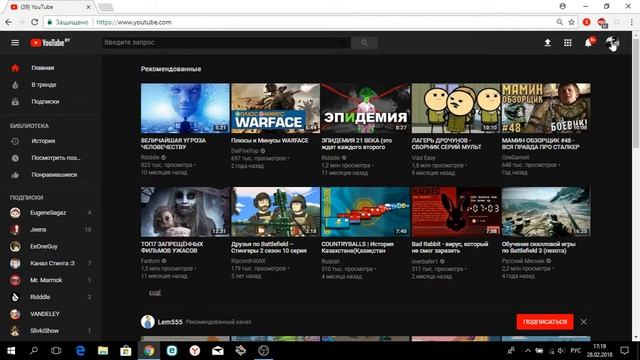Screen dimensions: 640x360
Task: Open the ЭПИДЕМИЯ 21 ВЕКА title link
Action: [x=357, y=144]
